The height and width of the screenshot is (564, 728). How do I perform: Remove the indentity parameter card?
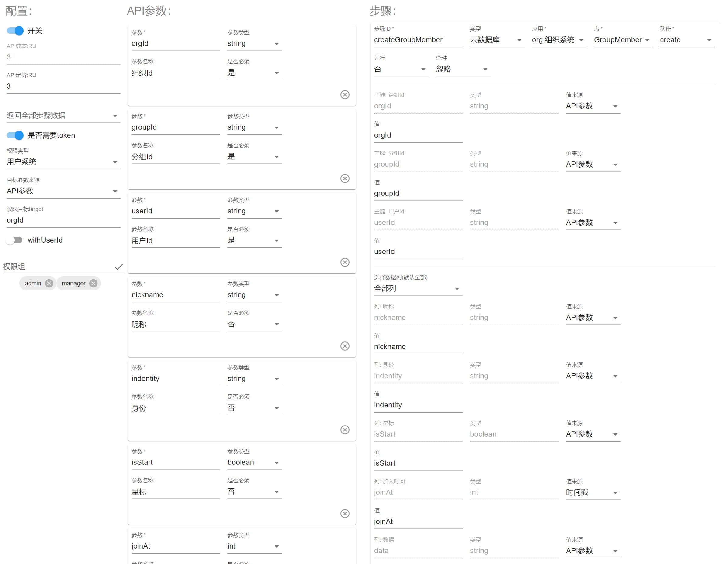pyautogui.click(x=345, y=430)
